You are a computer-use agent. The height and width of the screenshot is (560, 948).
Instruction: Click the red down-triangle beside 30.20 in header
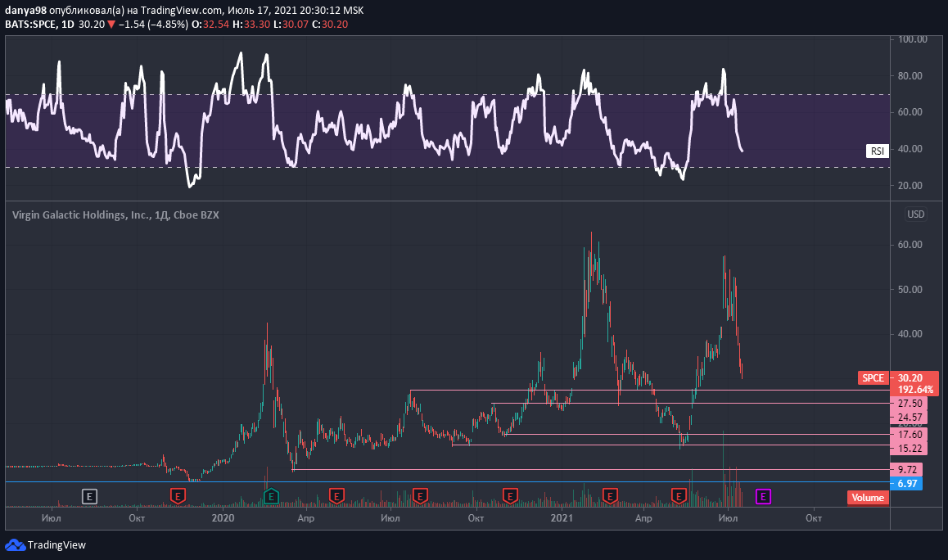click(x=111, y=25)
